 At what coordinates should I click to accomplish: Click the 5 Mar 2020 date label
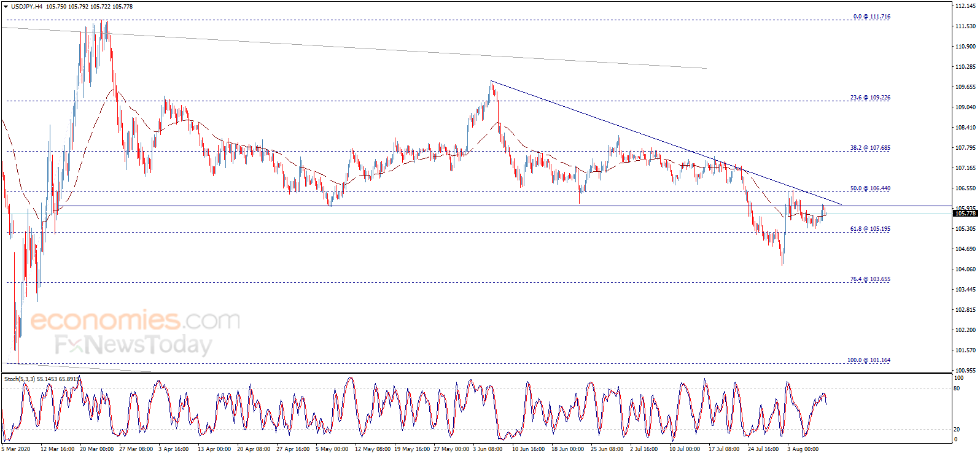tap(15, 449)
